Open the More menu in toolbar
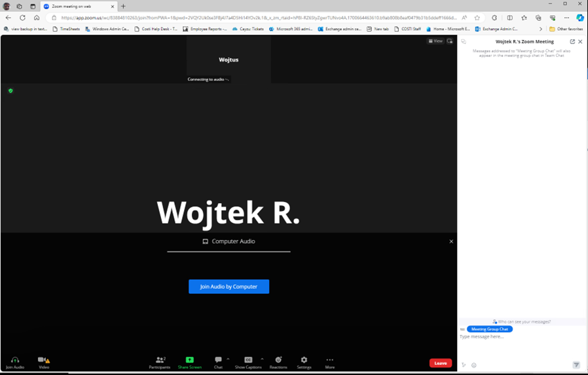Screen dimensions: 588x375 pos(329,360)
